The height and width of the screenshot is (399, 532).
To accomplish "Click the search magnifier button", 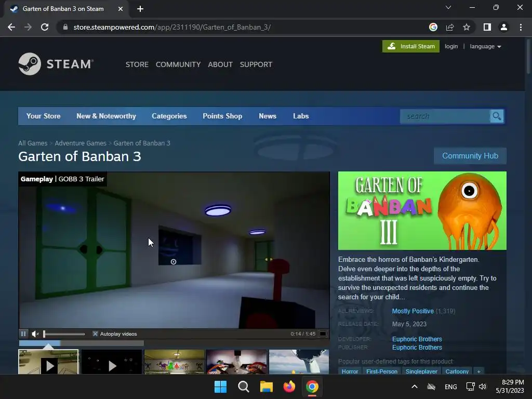I will click(x=497, y=116).
